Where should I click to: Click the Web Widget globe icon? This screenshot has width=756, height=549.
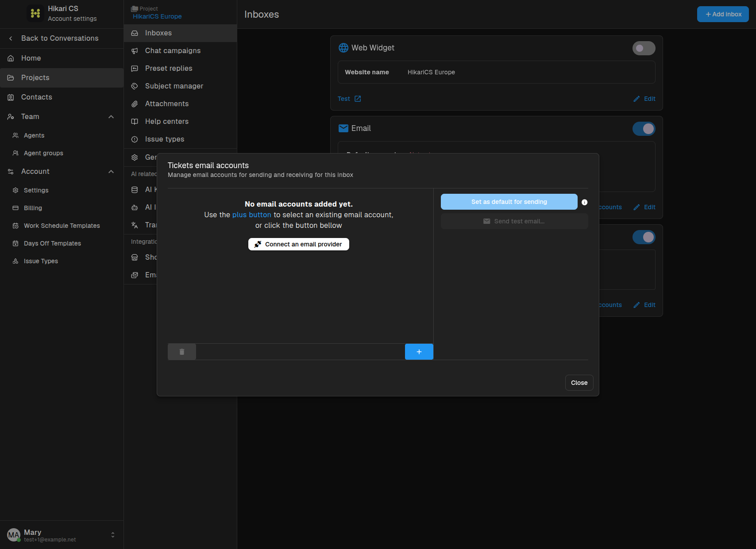(x=343, y=48)
